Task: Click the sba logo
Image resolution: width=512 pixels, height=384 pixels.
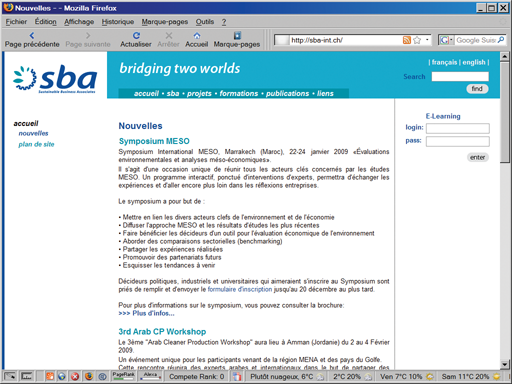Action: [x=55, y=79]
